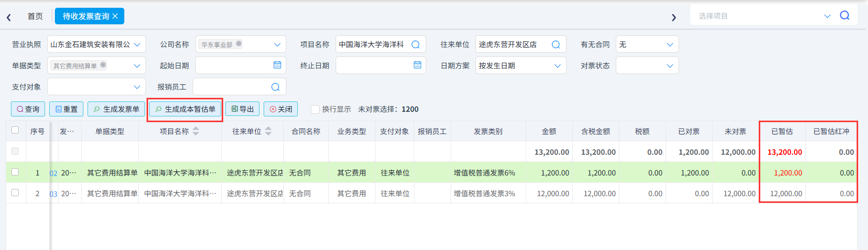
Task: Expand the 日期方案 dropdown
Action: 558,66
